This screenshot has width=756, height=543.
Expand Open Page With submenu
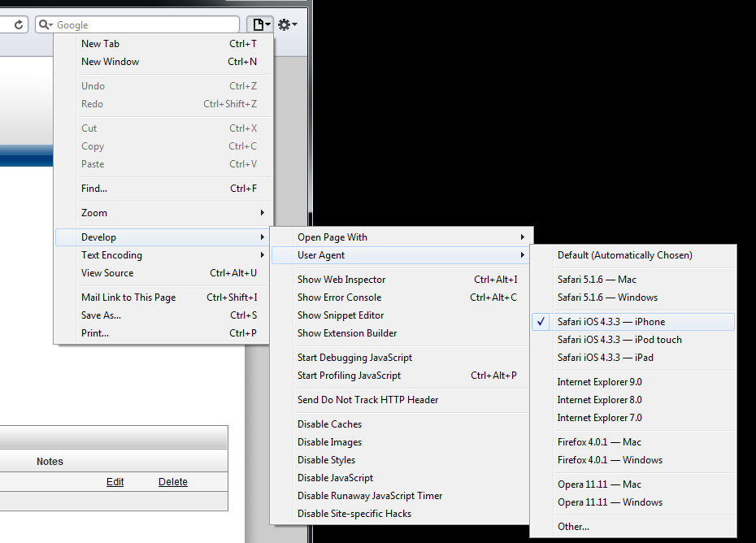point(401,237)
